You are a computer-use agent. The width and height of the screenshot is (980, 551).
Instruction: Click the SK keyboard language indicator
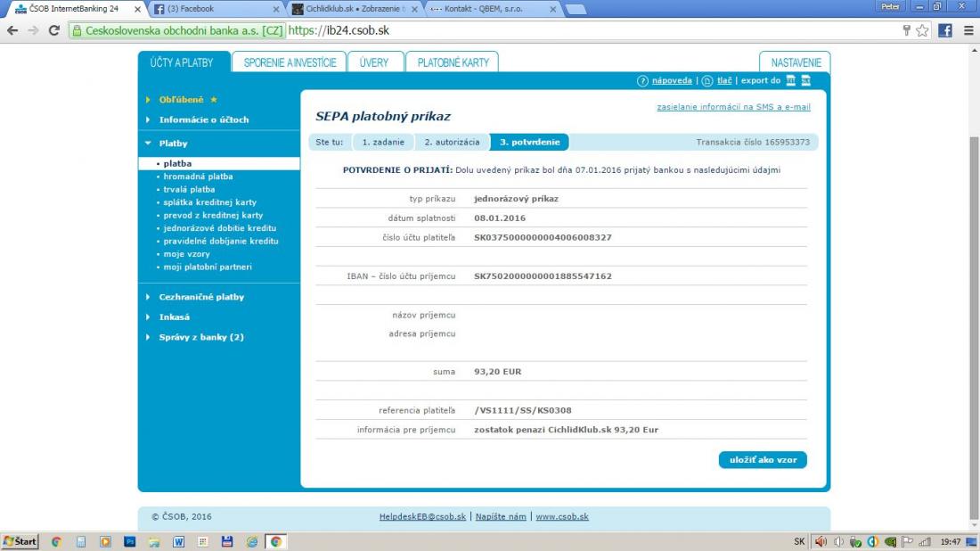(x=799, y=541)
